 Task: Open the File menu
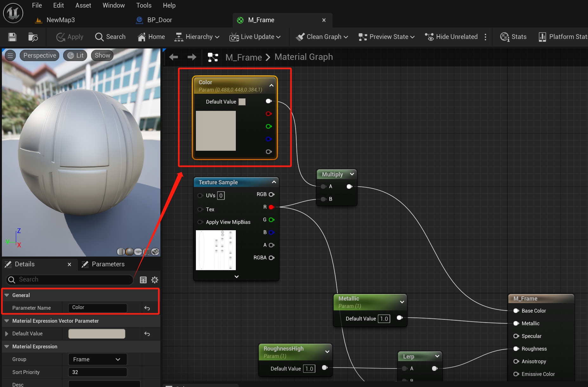[x=37, y=5]
